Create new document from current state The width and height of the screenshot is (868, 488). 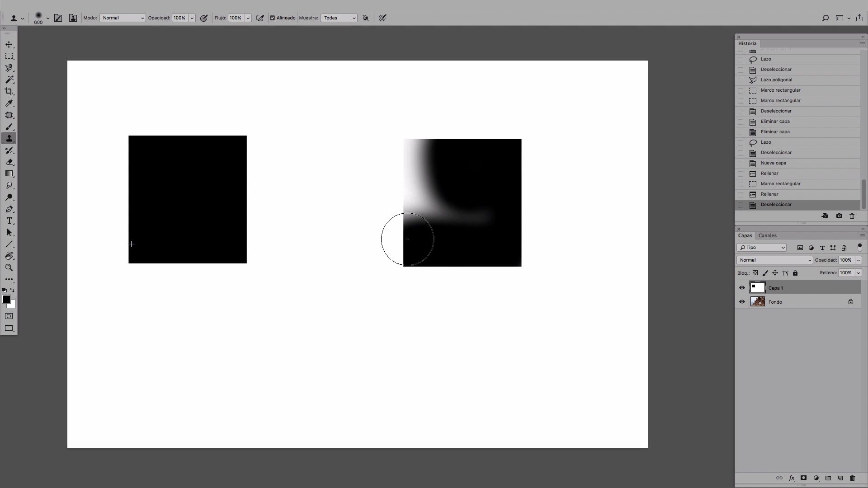pos(825,216)
